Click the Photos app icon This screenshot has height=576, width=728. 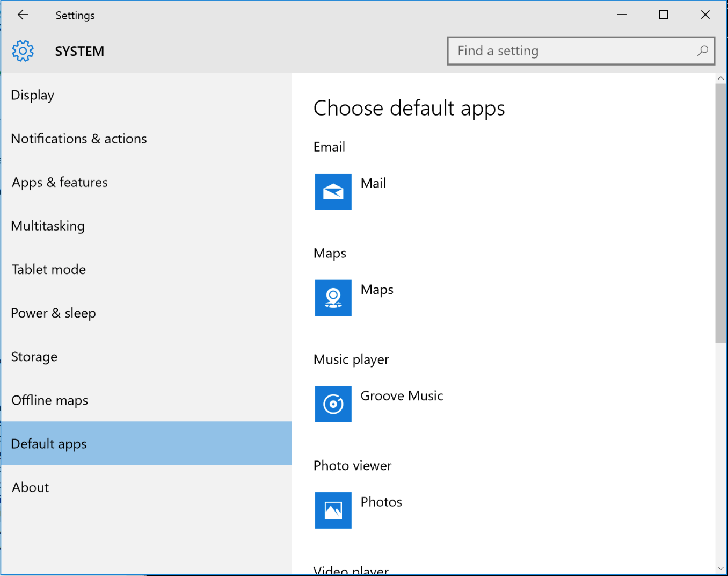(x=333, y=510)
